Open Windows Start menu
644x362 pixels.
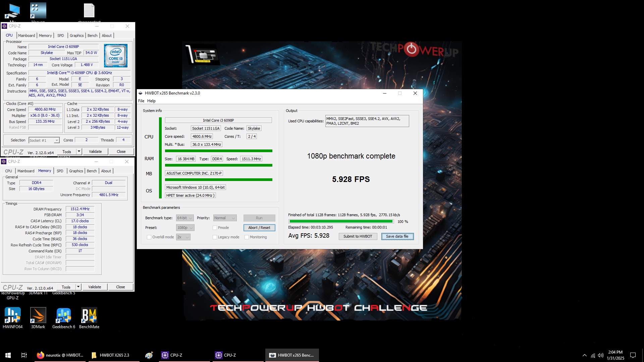tap(8, 355)
